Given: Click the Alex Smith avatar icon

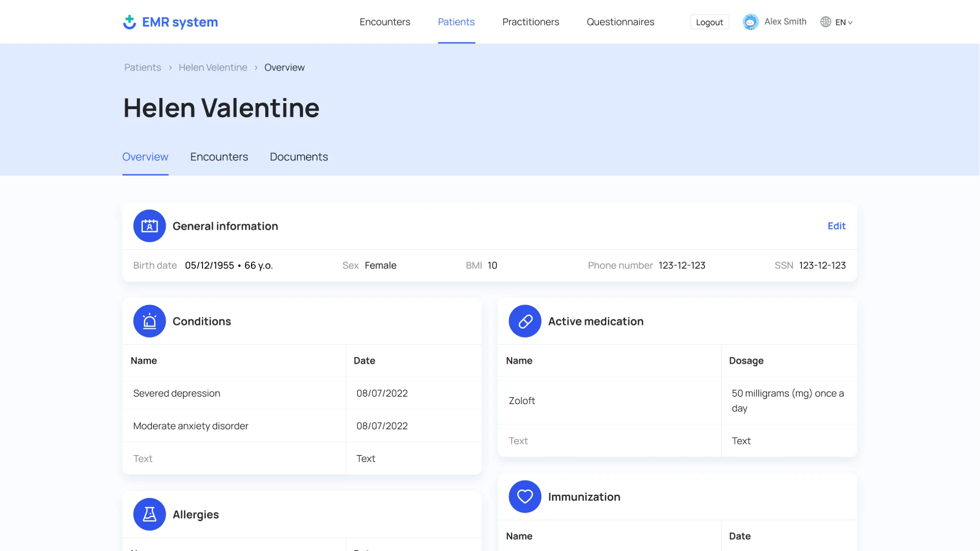Looking at the screenshot, I should pos(750,22).
